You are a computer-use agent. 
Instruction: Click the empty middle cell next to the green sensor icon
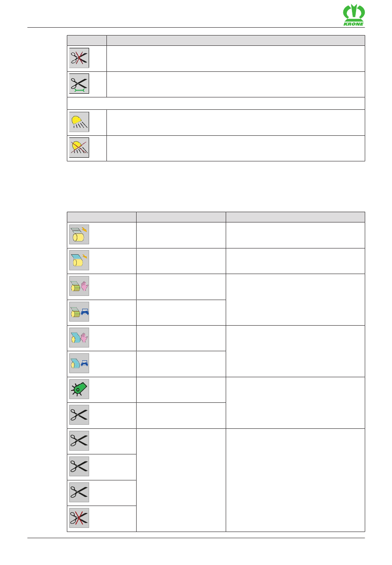click(181, 390)
